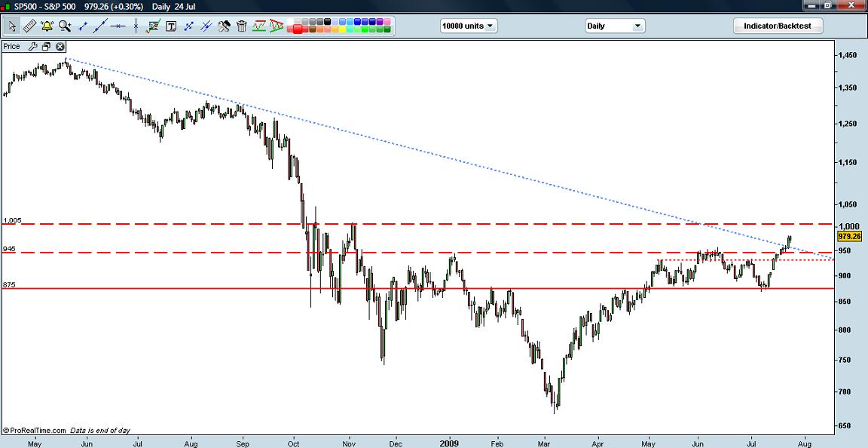
Task: Pick the yellow color swatch
Action: [341, 29]
